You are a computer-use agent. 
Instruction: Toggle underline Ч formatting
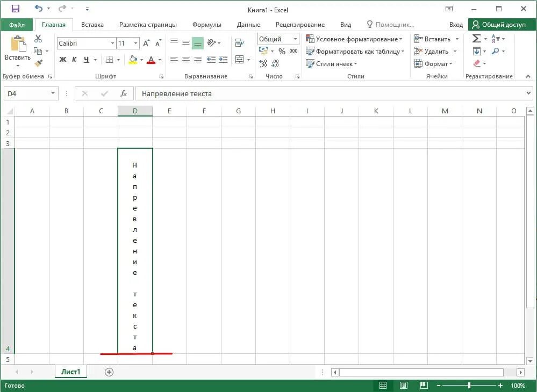click(86, 60)
